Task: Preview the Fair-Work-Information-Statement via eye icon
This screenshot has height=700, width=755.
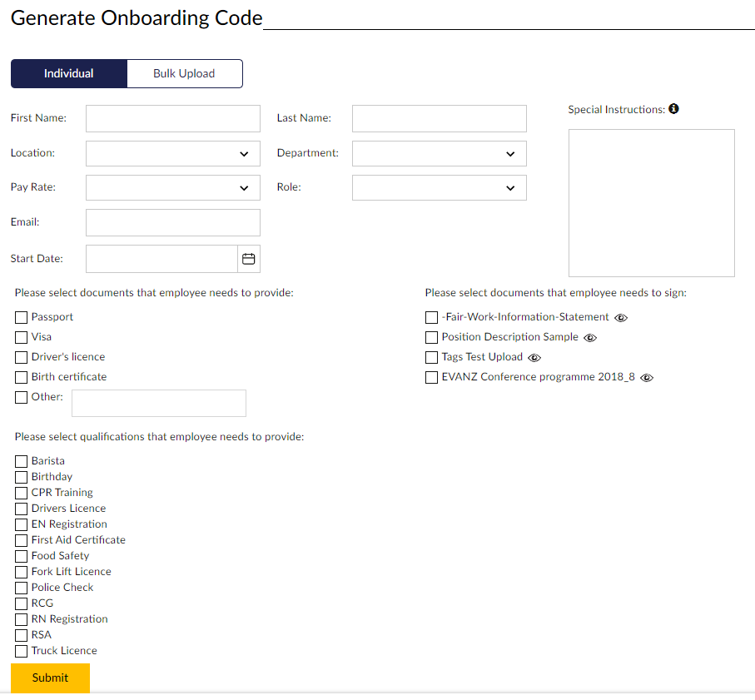Action: (x=621, y=318)
